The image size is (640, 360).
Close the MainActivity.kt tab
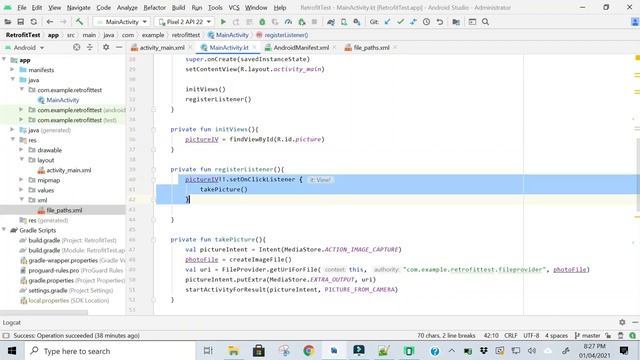pyautogui.click(x=254, y=48)
